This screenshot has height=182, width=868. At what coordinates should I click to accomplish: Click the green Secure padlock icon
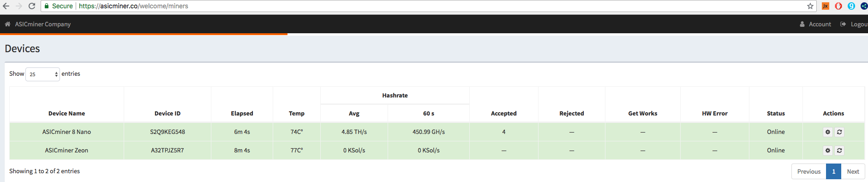[x=47, y=6]
